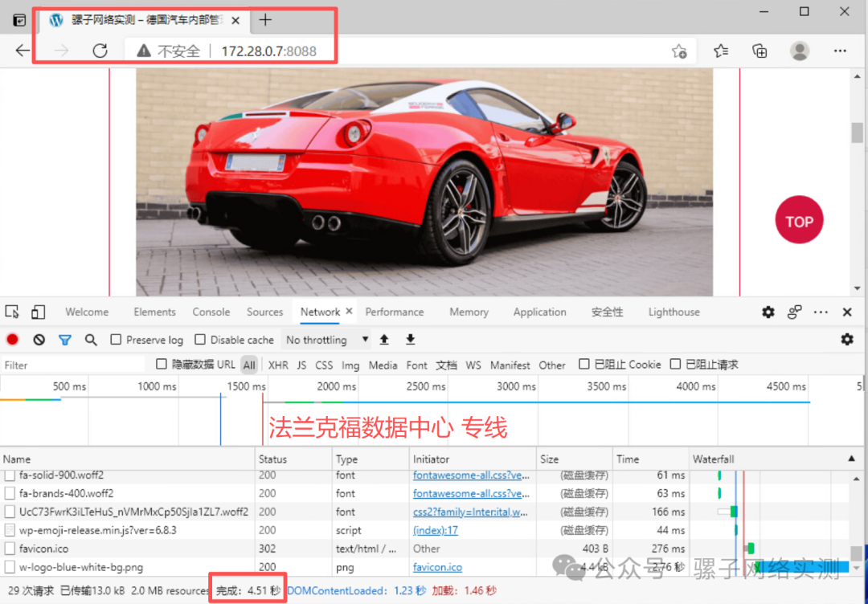Screen dimensions: 868x604
Task: Open the DevTools more options ellipsis
Action: 821,312
